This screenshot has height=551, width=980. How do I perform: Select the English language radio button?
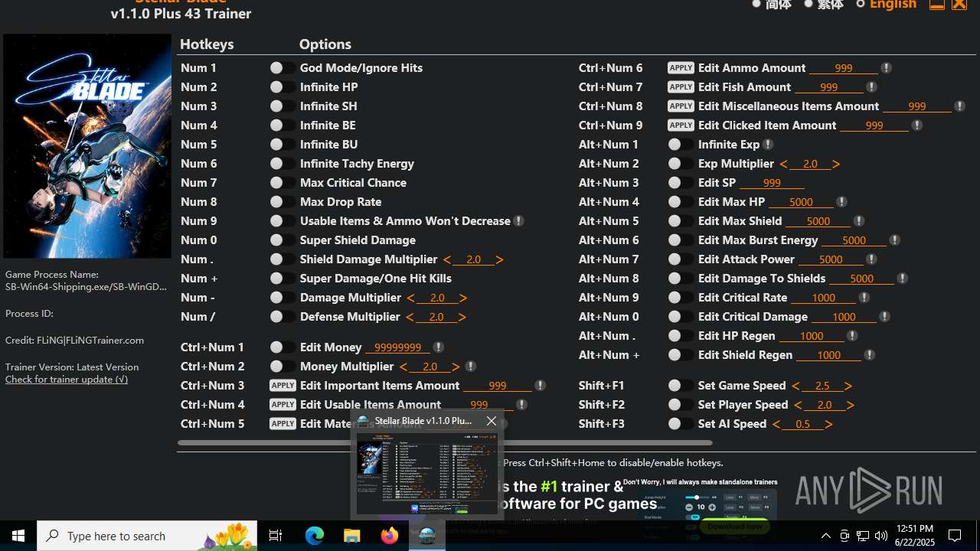point(861,5)
